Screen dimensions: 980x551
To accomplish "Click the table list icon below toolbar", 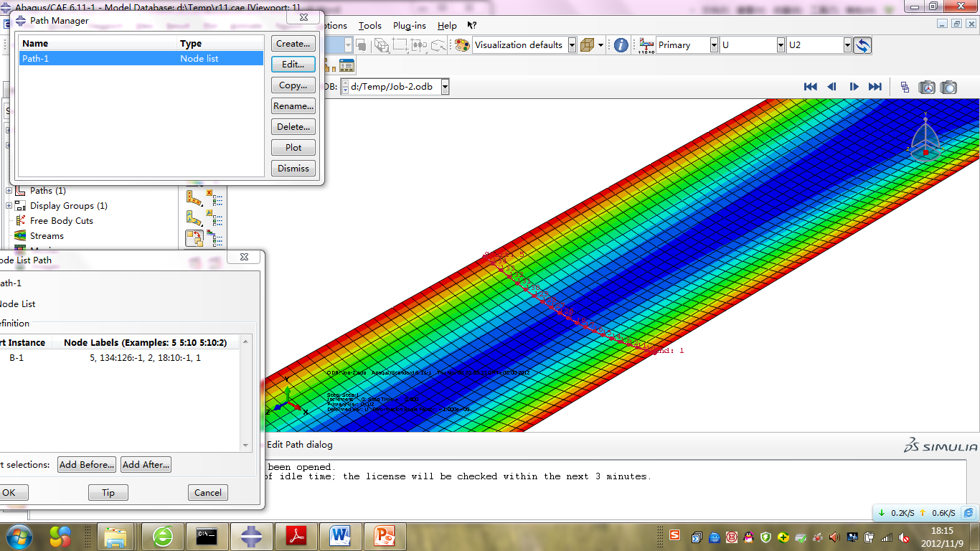I will pyautogui.click(x=347, y=66).
